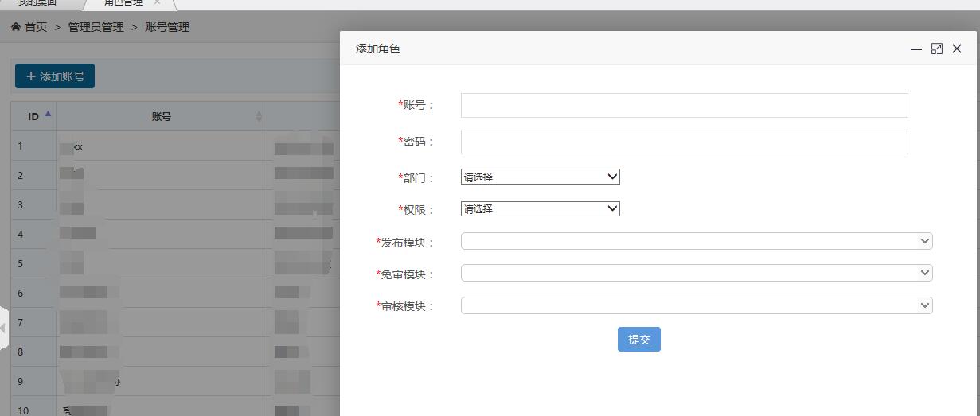The width and height of the screenshot is (980, 416).
Task: Select the 角色管理 tab
Action: (x=123, y=3)
